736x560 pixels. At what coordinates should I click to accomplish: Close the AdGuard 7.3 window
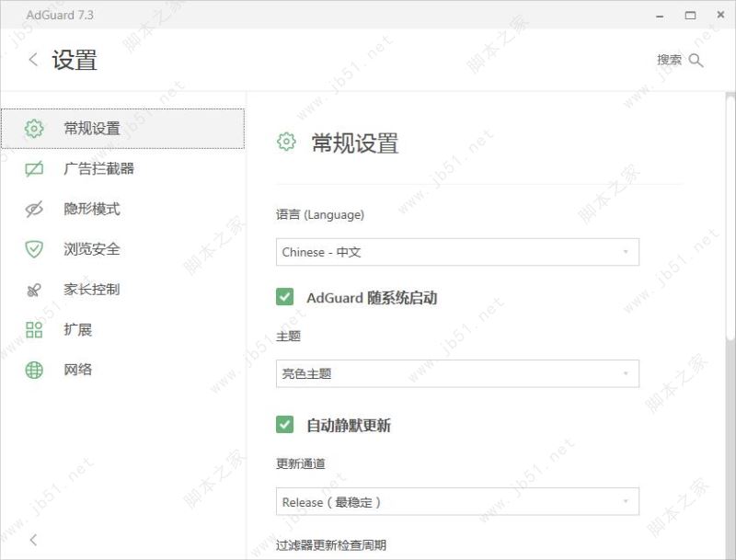point(720,15)
